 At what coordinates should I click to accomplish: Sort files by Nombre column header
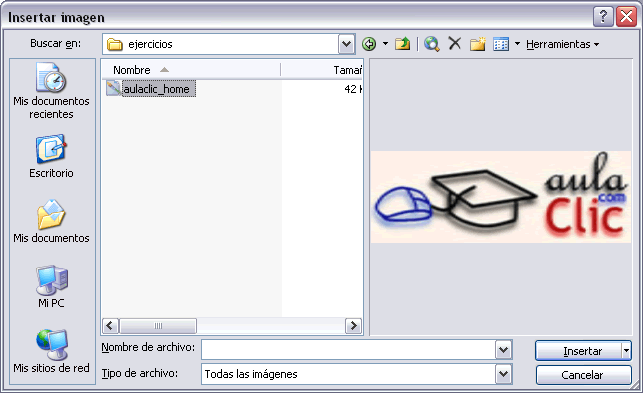191,70
